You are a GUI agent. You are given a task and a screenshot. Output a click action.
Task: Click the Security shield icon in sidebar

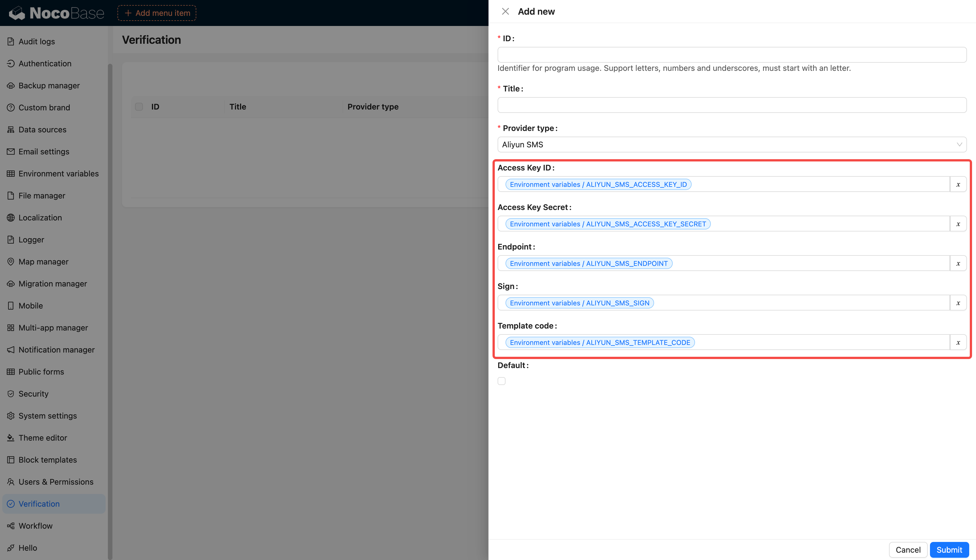click(x=11, y=394)
